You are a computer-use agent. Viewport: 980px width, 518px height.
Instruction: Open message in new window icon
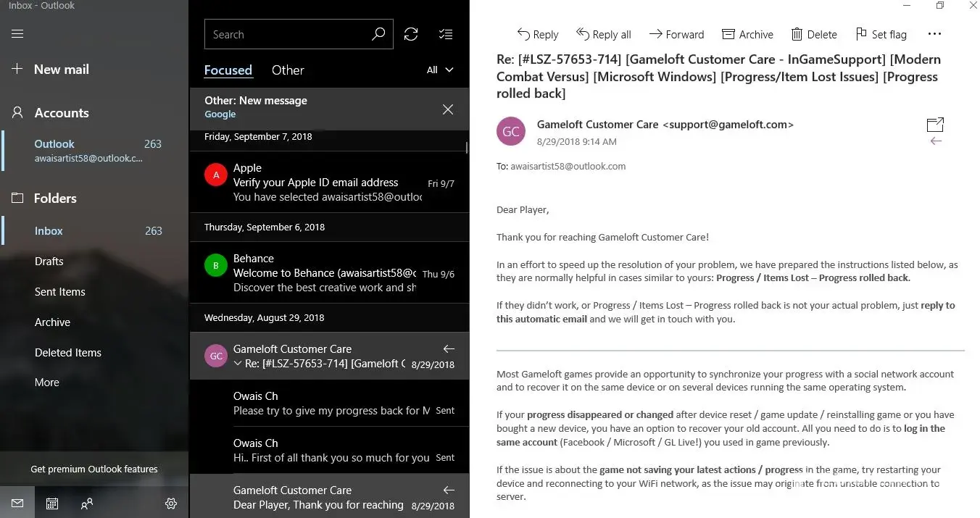click(x=935, y=125)
